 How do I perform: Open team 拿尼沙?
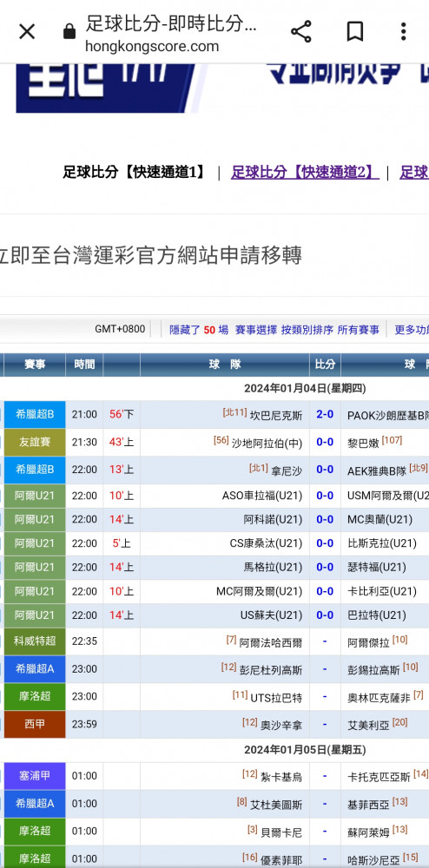287,470
